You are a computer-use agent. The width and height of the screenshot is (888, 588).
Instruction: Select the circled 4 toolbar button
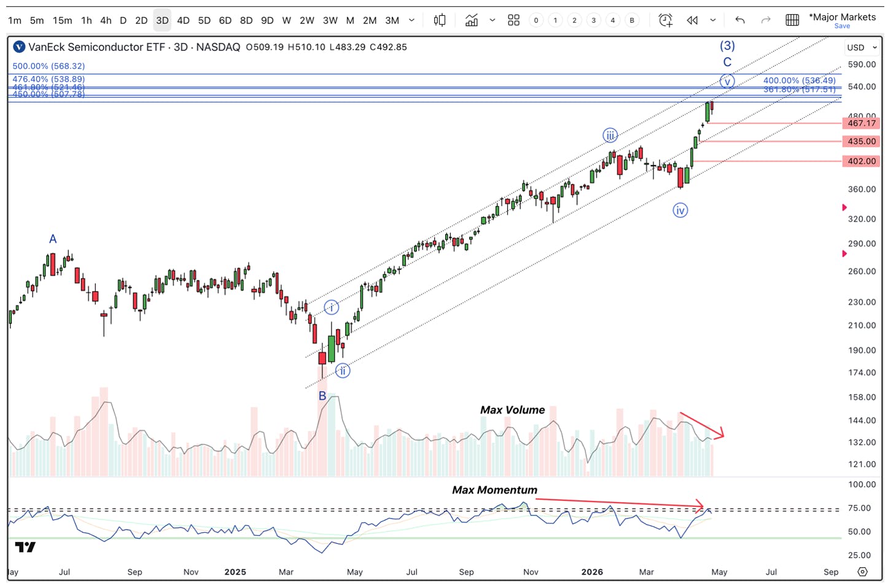[612, 20]
